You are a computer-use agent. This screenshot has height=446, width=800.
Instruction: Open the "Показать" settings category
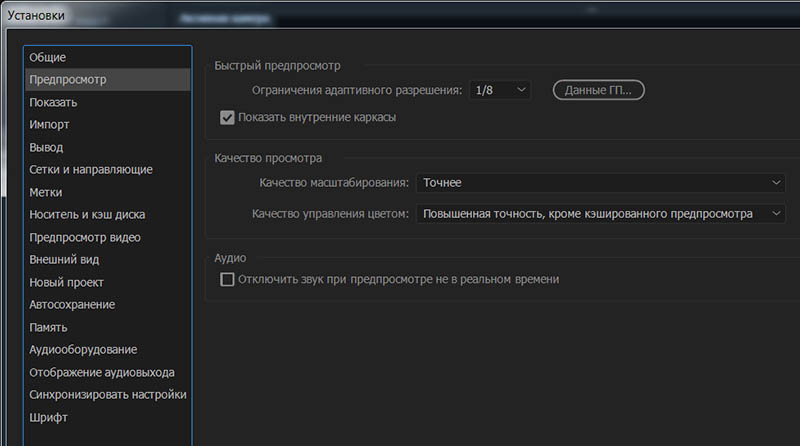point(53,102)
